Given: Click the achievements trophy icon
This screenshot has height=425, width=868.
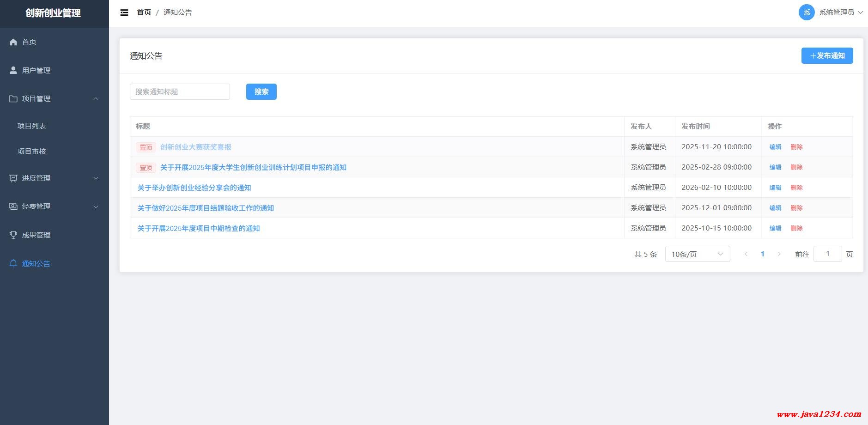Looking at the screenshot, I should point(13,235).
